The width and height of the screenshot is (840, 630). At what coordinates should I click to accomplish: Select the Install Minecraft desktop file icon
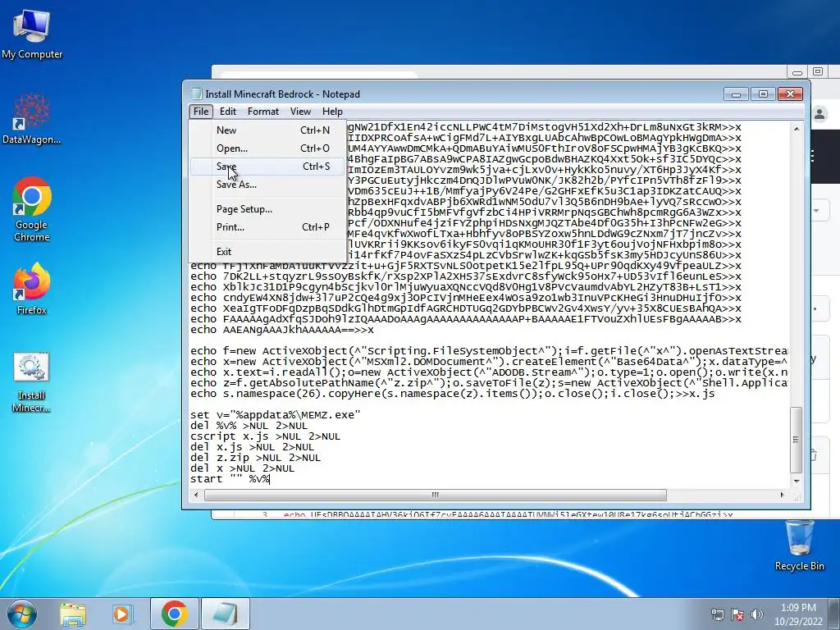click(32, 381)
